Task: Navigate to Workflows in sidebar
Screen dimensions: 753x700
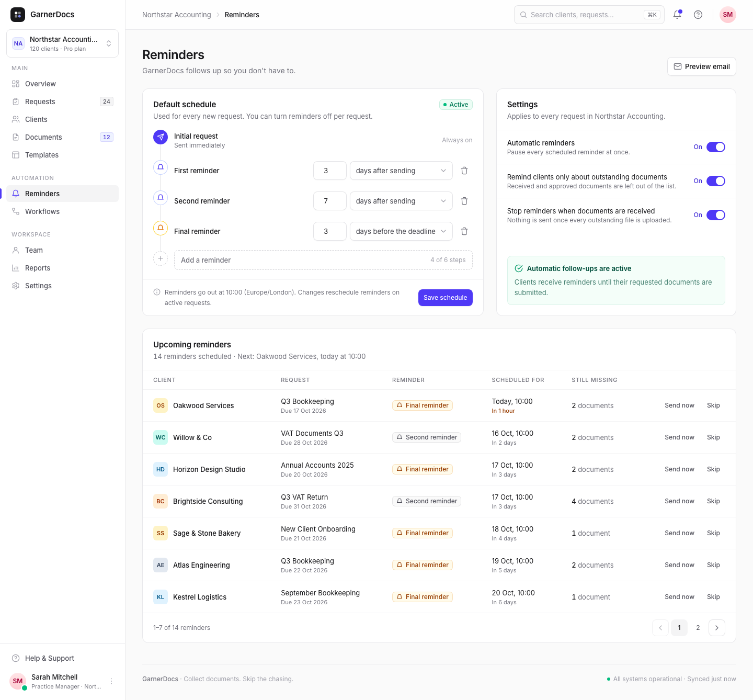Action: tap(62, 211)
